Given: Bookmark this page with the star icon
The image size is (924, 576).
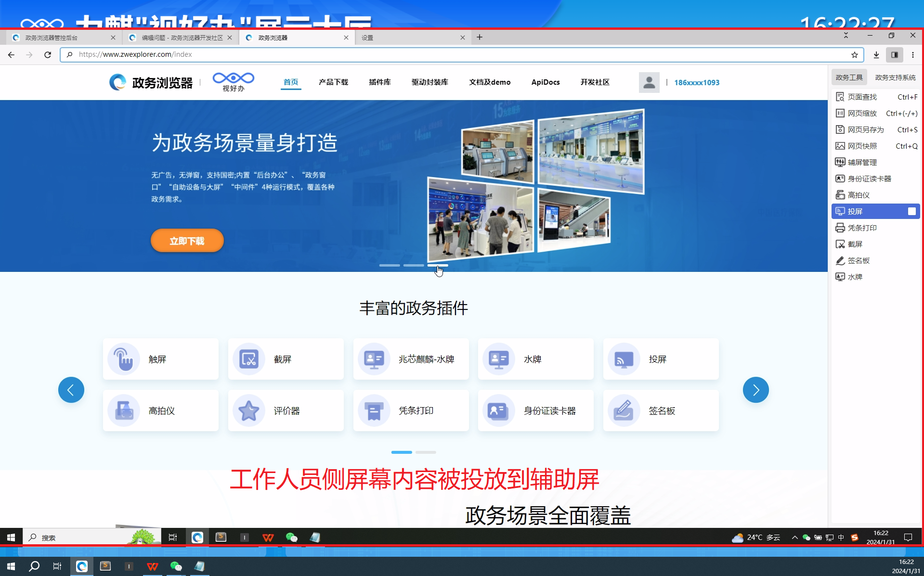Looking at the screenshot, I should tap(855, 55).
